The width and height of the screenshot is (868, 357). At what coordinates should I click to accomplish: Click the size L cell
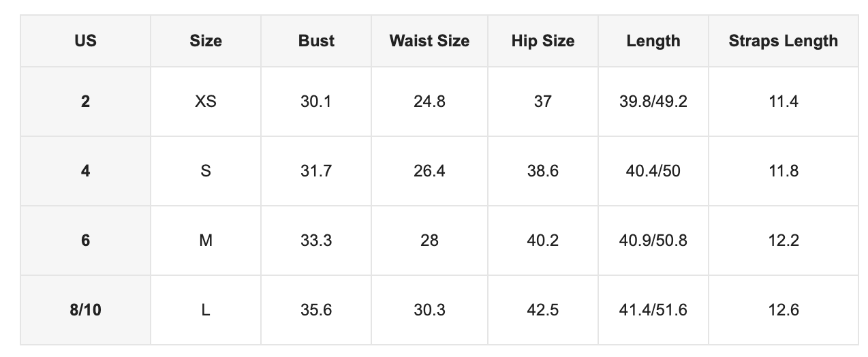click(206, 310)
